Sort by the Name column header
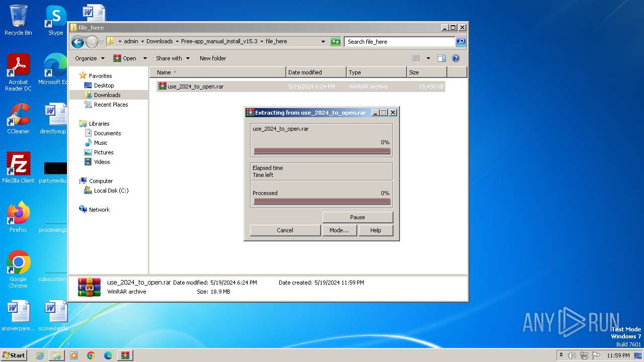 click(x=217, y=72)
